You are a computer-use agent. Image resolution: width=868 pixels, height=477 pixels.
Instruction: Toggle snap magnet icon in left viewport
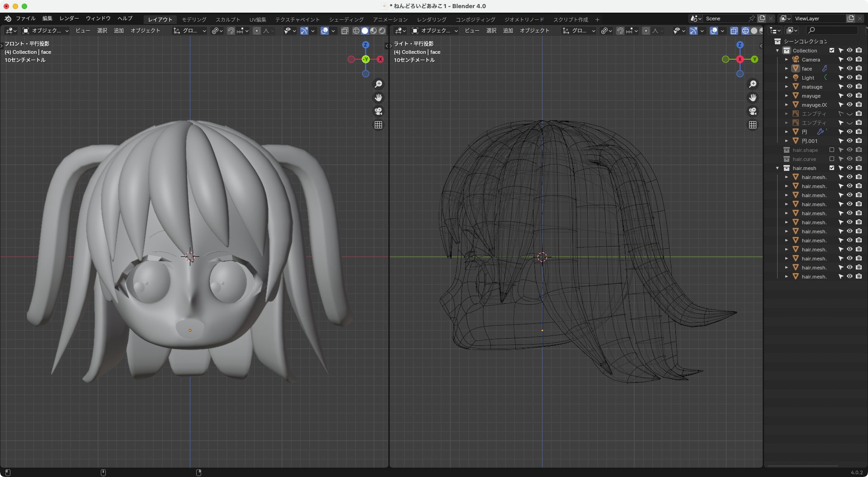pos(231,31)
